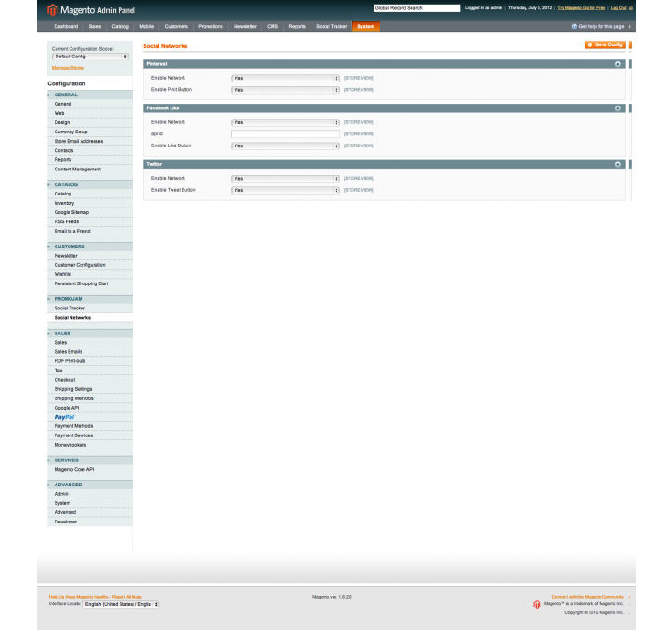Open the Sales top menu
This screenshot has height=630, width=672.
coord(95,27)
